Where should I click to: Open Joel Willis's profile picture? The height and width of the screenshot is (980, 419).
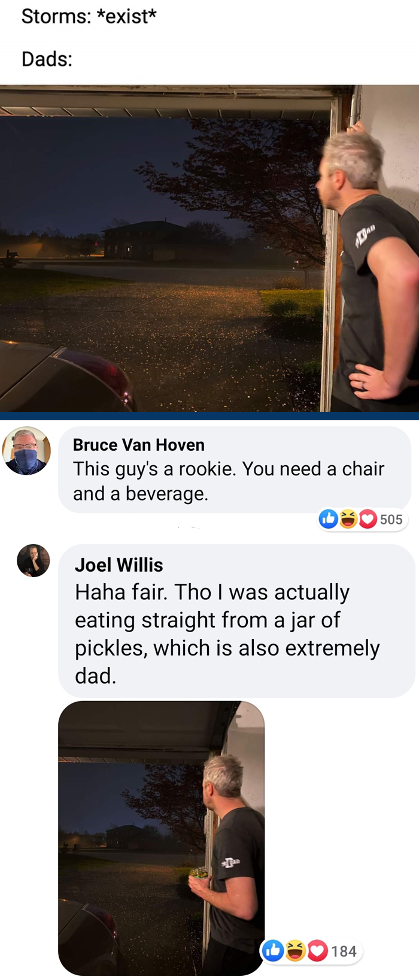[x=34, y=560]
